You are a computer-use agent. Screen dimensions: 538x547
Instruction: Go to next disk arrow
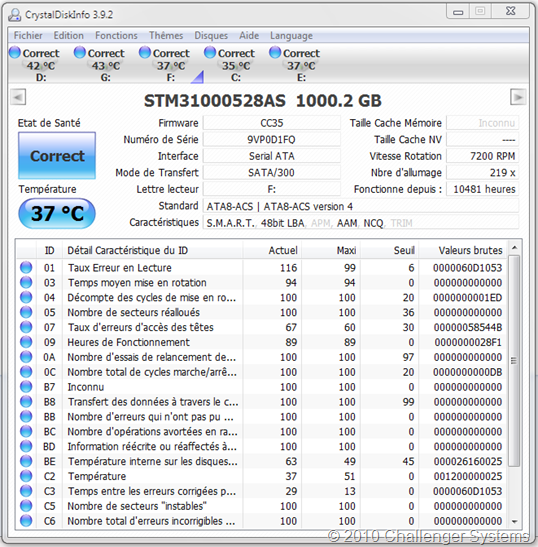(x=518, y=97)
